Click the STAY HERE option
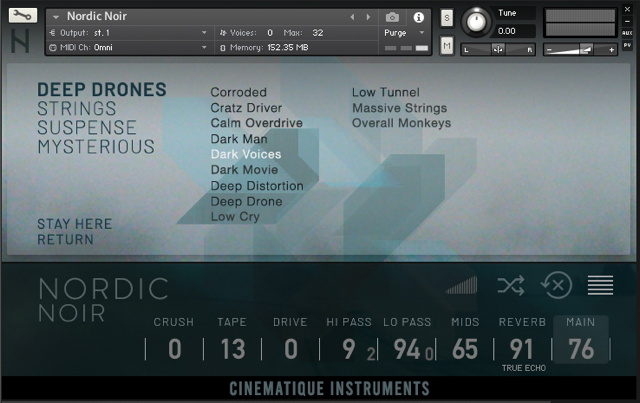 (x=74, y=224)
